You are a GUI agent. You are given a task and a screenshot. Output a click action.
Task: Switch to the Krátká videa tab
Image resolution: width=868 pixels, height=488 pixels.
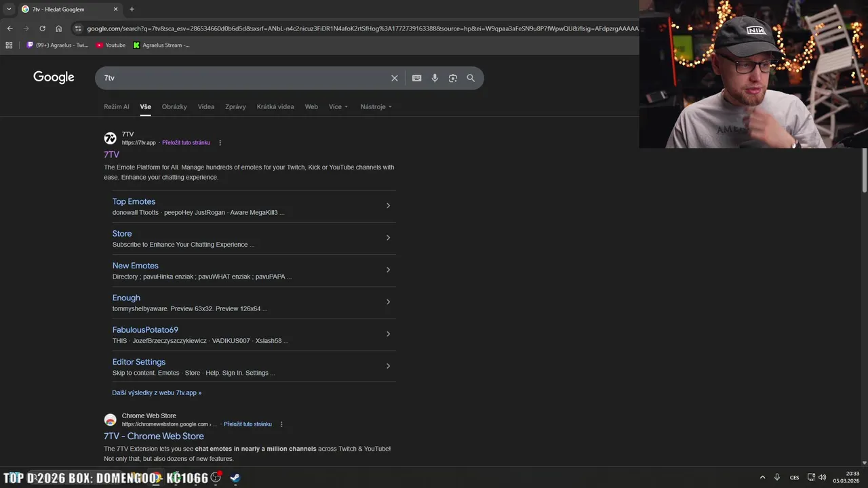(x=275, y=106)
